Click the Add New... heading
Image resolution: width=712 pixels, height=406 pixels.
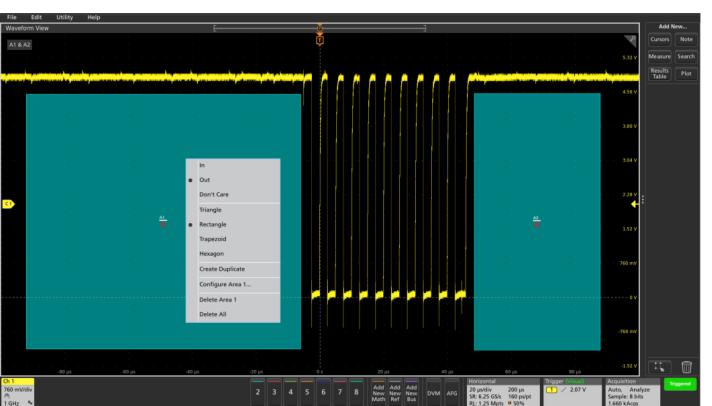(x=672, y=26)
